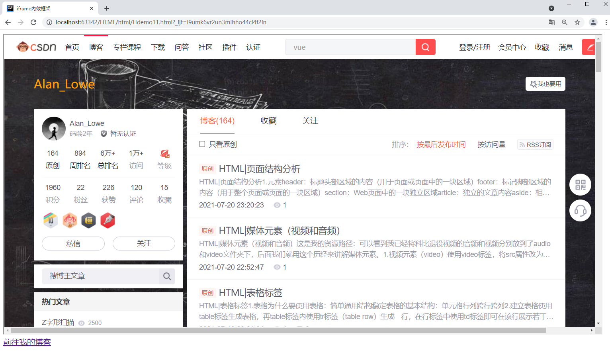Click the vue search input field
This screenshot has width=610, height=364.
click(x=350, y=47)
